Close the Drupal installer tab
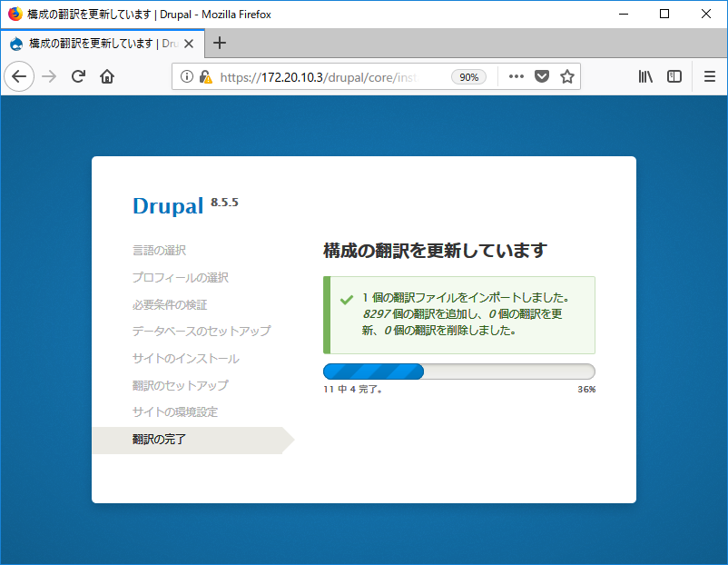Viewport: 728px width, 565px height. (x=189, y=44)
